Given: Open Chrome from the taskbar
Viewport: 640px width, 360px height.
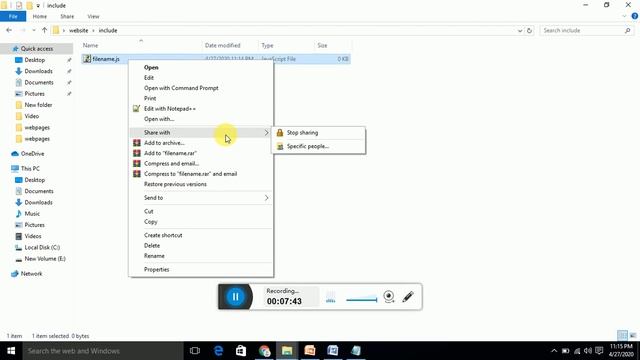Looking at the screenshot, I should click(264, 351).
